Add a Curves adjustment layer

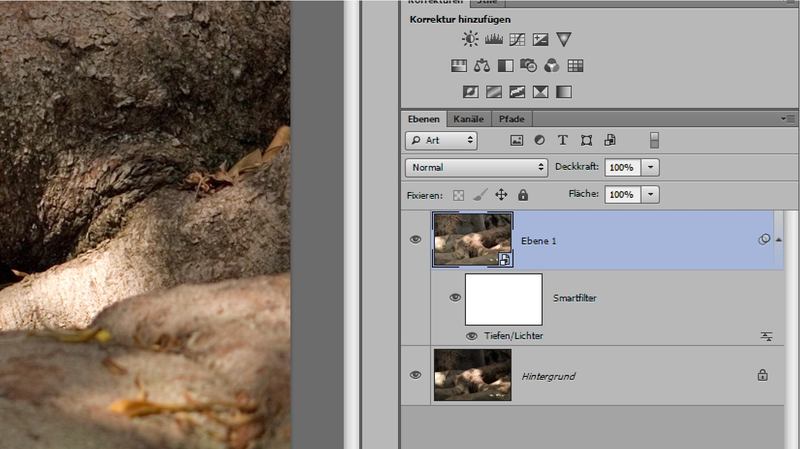(517, 40)
